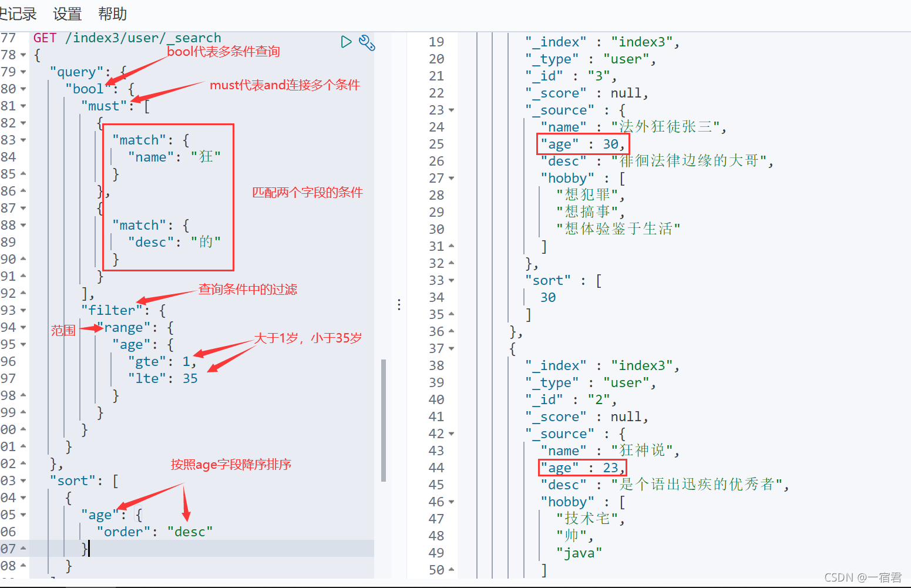The height and width of the screenshot is (588, 911).
Task: Click the "java" hobby entry in the response
Action: click(579, 553)
